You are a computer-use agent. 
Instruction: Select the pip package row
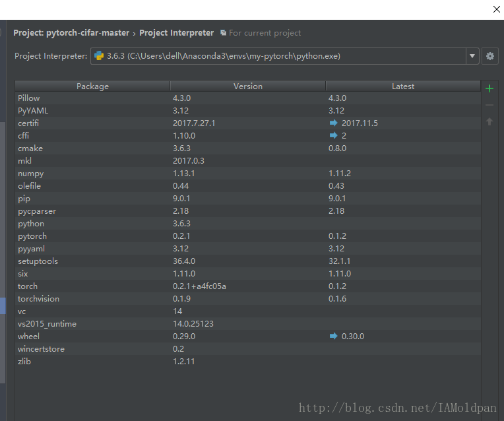tap(248, 199)
